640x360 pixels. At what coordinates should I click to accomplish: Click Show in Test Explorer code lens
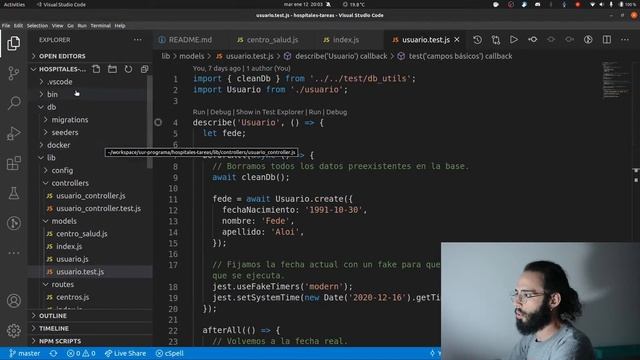coord(270,112)
